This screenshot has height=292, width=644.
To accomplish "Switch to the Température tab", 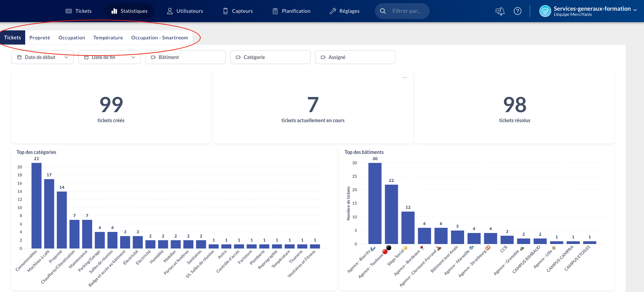I will pos(108,38).
